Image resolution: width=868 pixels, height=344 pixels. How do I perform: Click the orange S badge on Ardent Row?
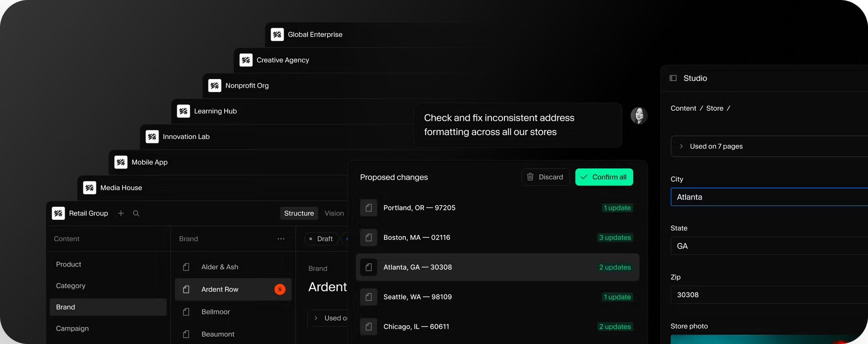pos(280,289)
